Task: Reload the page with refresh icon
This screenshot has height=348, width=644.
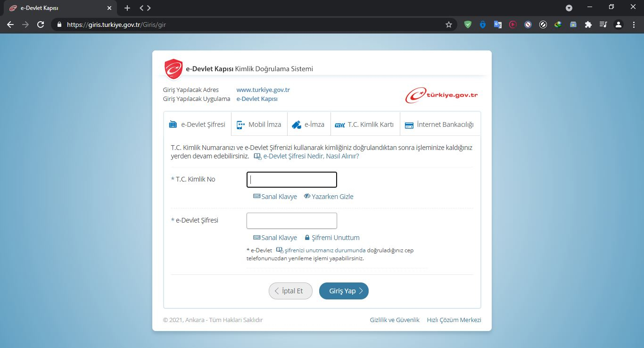Action: [x=41, y=25]
